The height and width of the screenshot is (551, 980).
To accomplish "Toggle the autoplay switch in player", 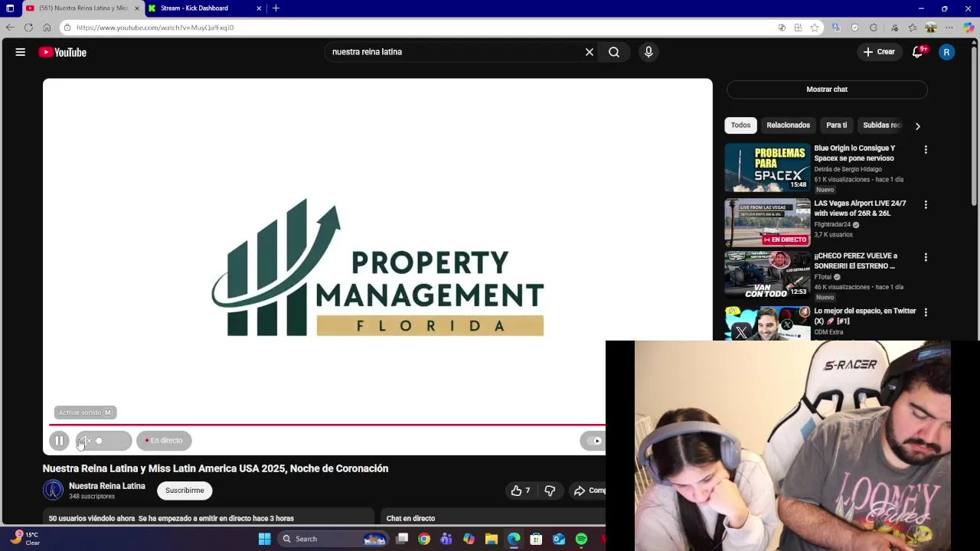I will pyautogui.click(x=593, y=441).
